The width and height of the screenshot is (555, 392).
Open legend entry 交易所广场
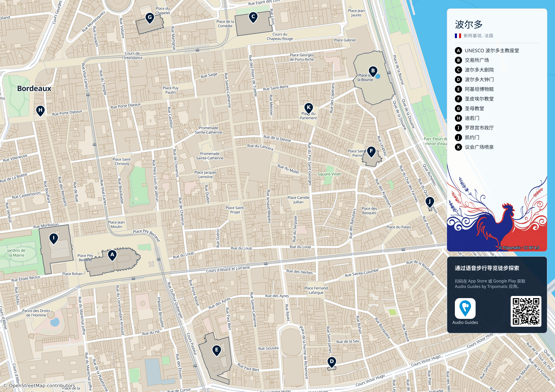[472, 60]
